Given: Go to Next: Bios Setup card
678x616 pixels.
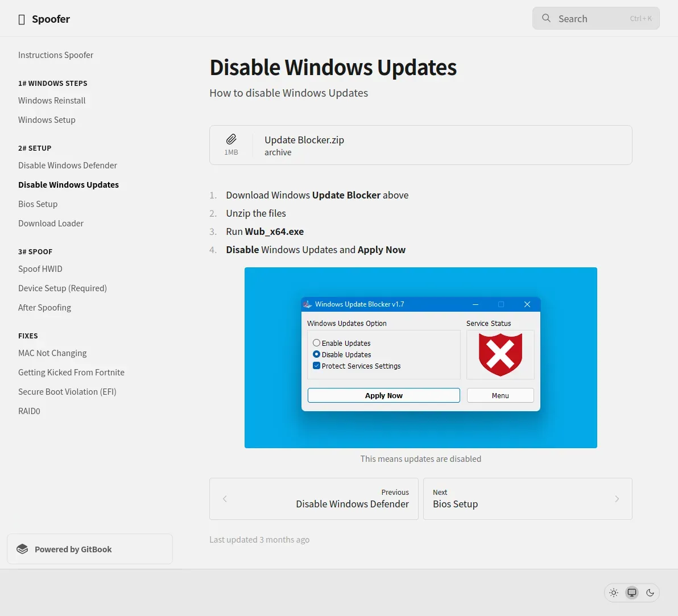Looking at the screenshot, I should coord(527,499).
